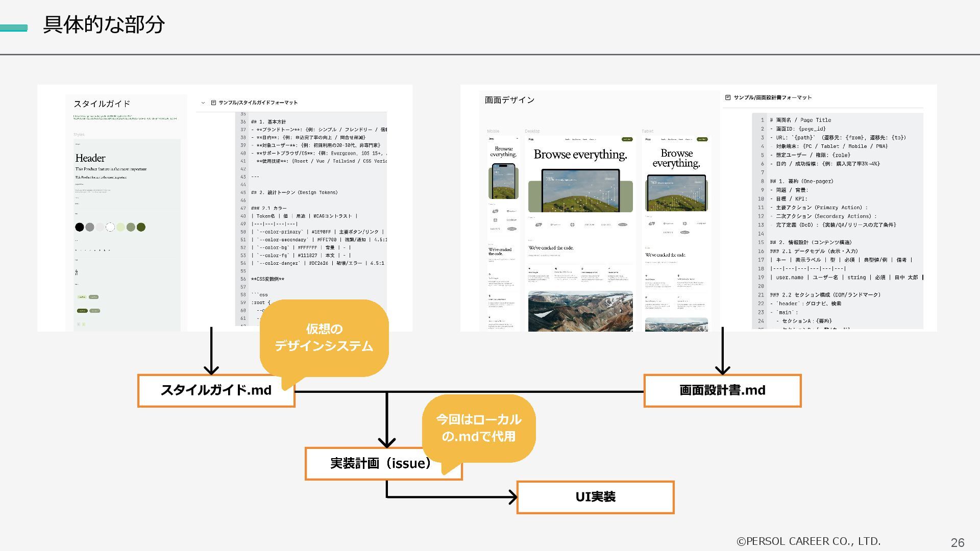The image size is (980, 551).
Task: Click the サンプル/スタイルガイドフォーマット file title
Action: pyautogui.click(x=258, y=103)
